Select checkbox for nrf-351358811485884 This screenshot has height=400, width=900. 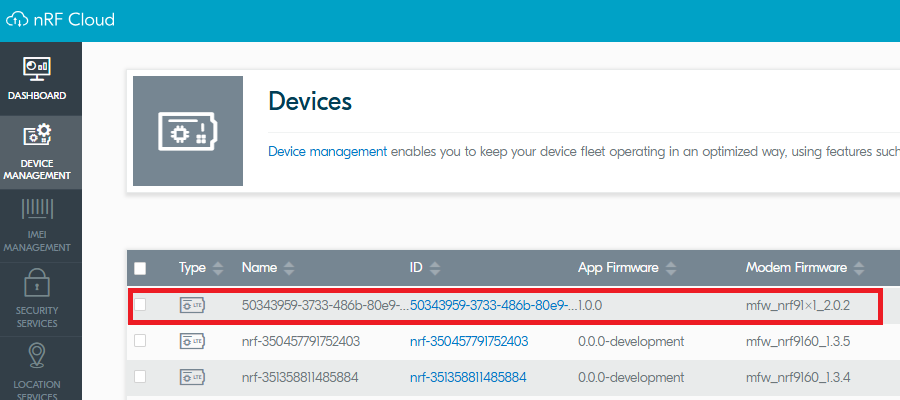point(140,377)
